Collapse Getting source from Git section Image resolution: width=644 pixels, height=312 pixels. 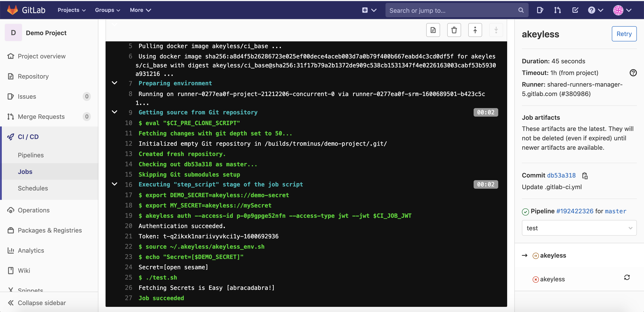[x=114, y=112]
